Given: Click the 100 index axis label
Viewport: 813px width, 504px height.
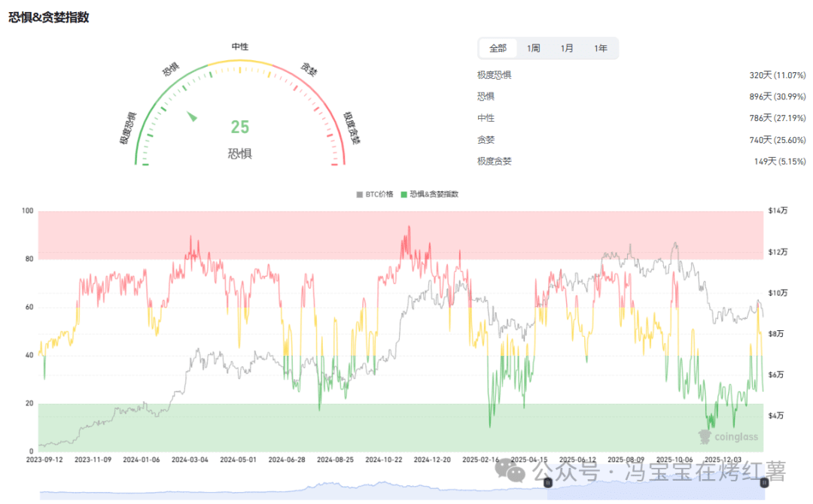Looking at the screenshot, I should coord(28,211).
